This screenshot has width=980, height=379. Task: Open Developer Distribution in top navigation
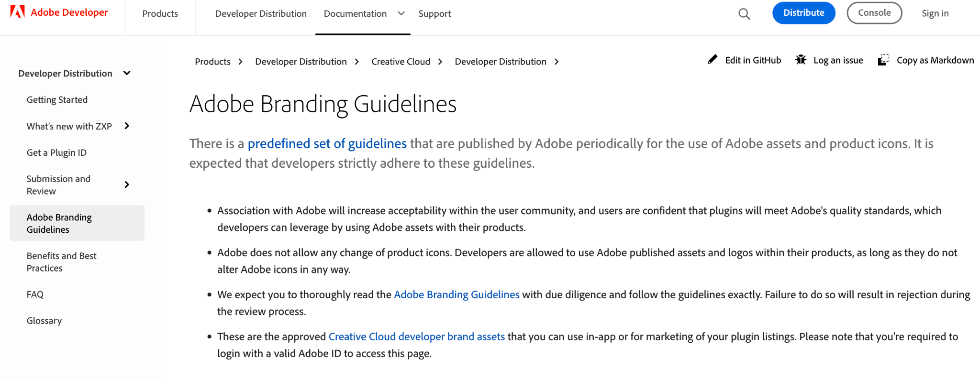(261, 14)
